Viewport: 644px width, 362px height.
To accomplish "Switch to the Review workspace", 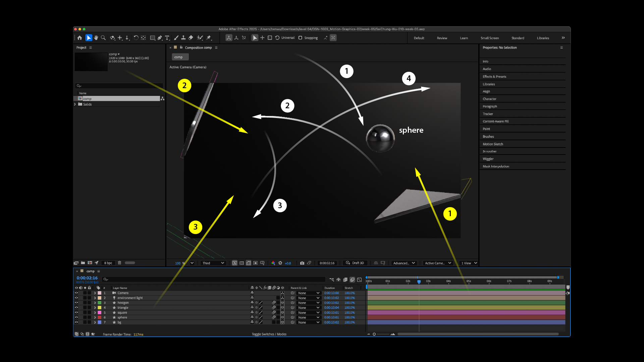I will (442, 38).
